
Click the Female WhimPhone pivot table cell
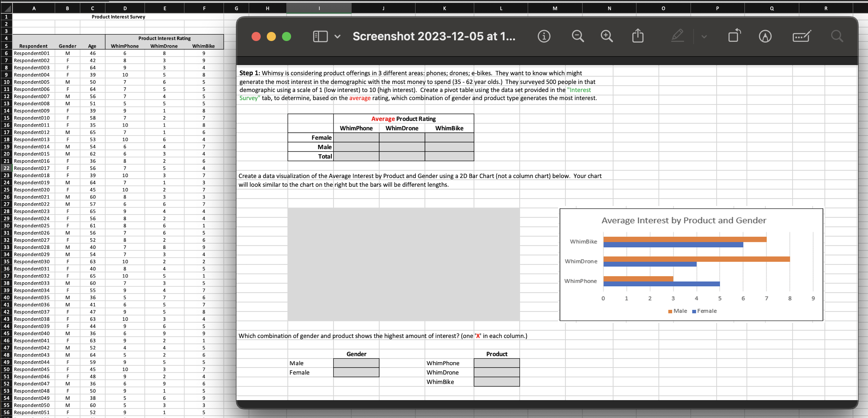click(356, 137)
